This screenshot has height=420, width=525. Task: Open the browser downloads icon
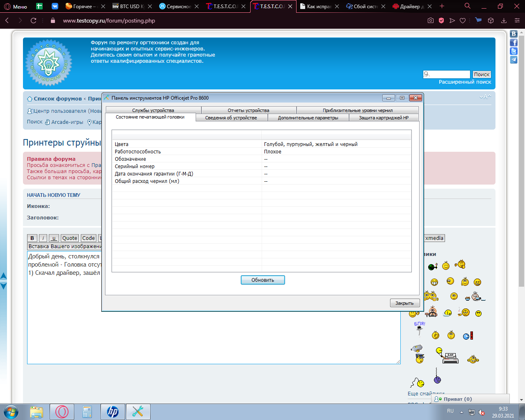[x=504, y=21]
